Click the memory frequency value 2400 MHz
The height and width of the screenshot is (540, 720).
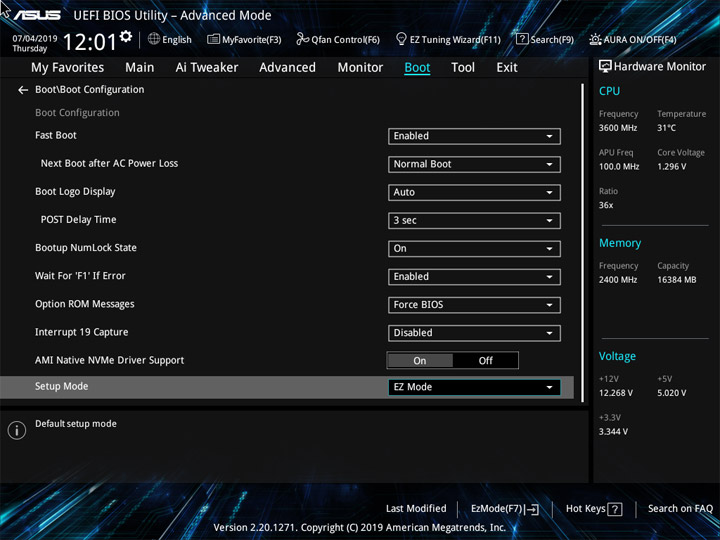point(618,279)
